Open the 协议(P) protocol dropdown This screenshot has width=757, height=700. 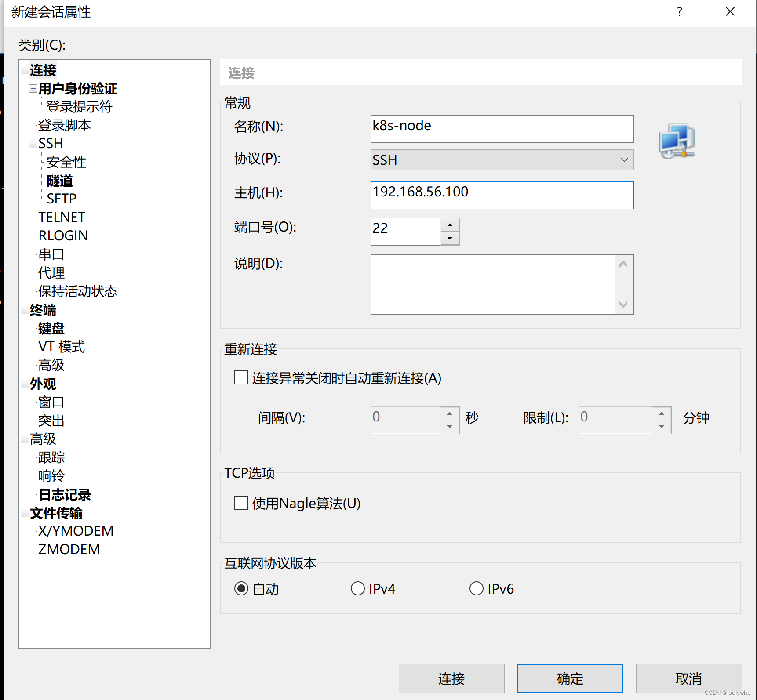click(624, 160)
